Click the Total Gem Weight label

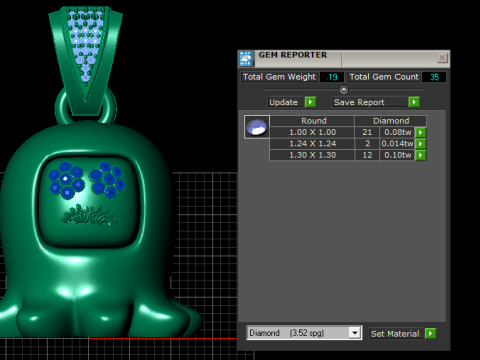279,77
